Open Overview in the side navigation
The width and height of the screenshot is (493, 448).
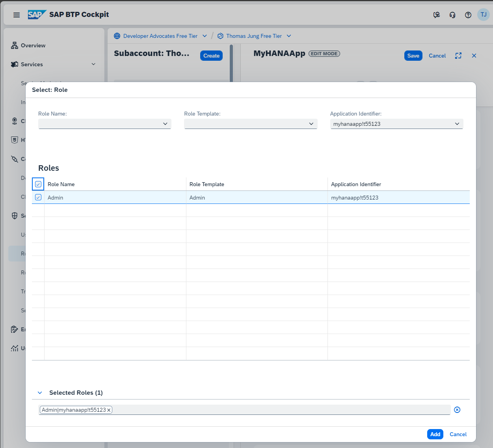point(33,45)
